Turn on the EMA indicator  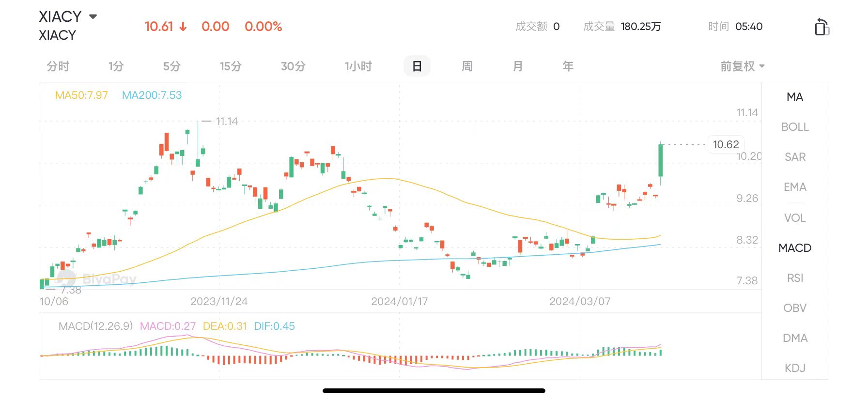[795, 187]
